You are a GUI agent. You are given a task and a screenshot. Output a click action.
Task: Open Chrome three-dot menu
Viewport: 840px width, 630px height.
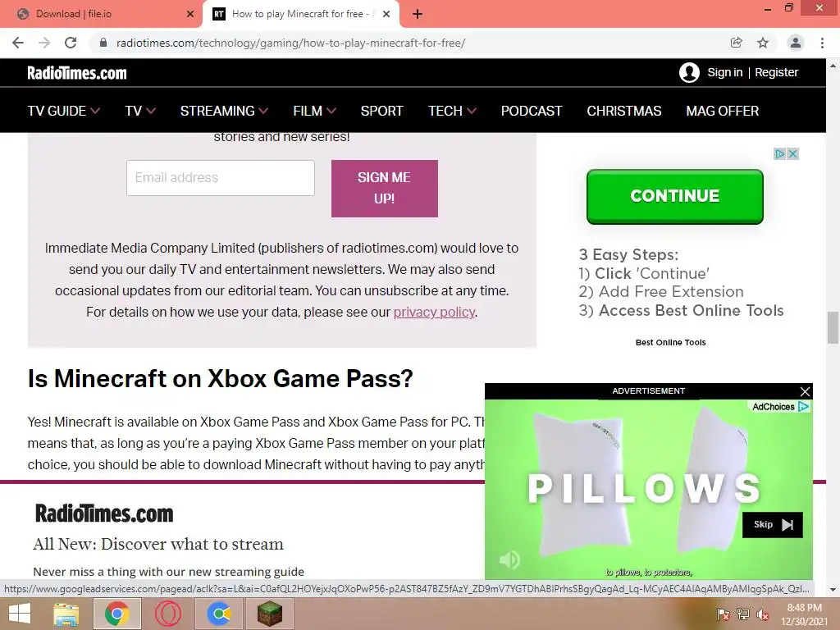pos(822,43)
